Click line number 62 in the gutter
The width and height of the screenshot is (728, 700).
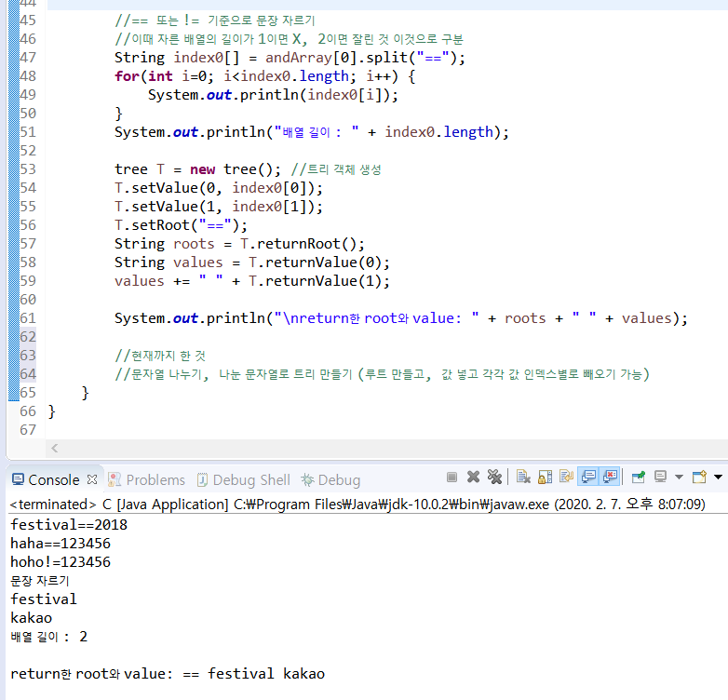coord(28,337)
